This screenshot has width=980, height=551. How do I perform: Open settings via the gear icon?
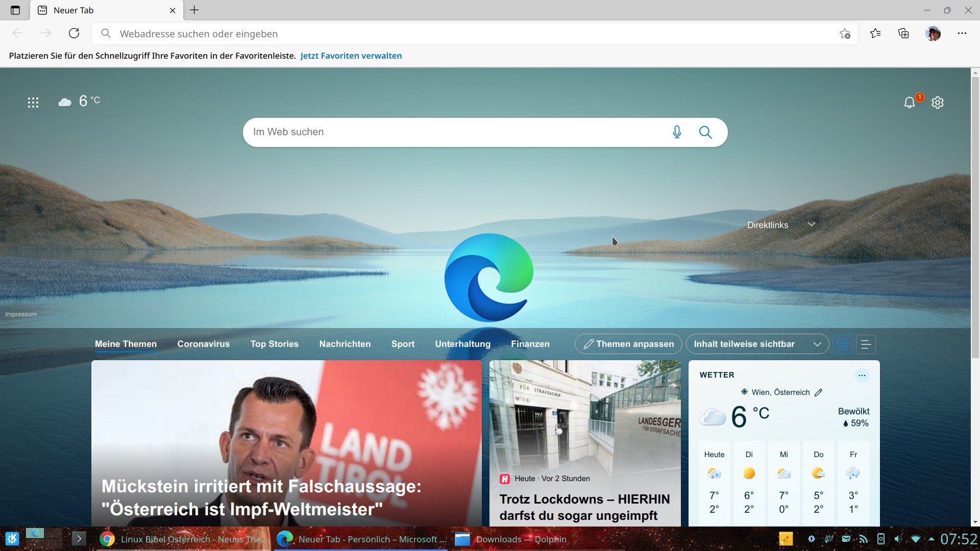(x=938, y=102)
